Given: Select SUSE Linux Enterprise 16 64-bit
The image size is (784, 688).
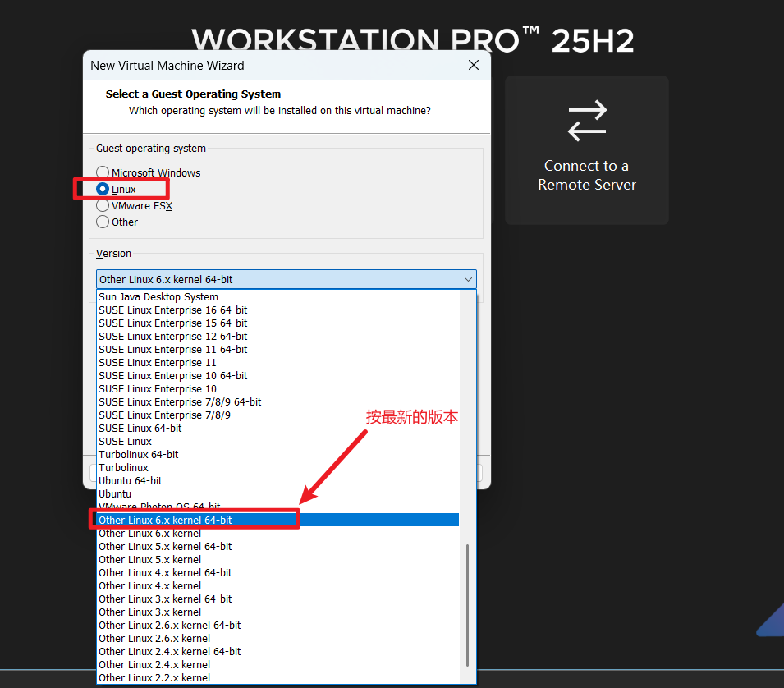Looking at the screenshot, I should tap(278, 310).
